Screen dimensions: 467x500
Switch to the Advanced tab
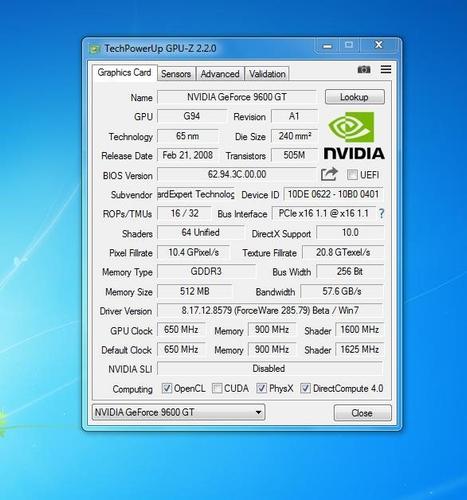click(x=220, y=74)
